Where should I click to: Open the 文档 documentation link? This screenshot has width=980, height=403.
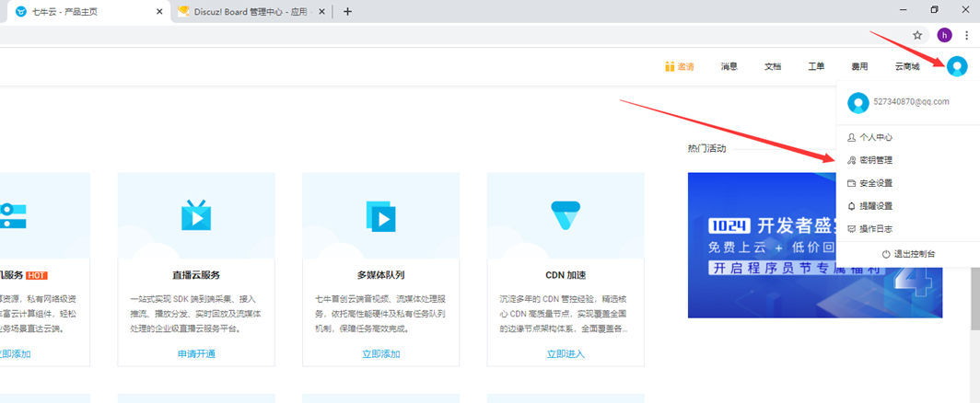tap(773, 67)
